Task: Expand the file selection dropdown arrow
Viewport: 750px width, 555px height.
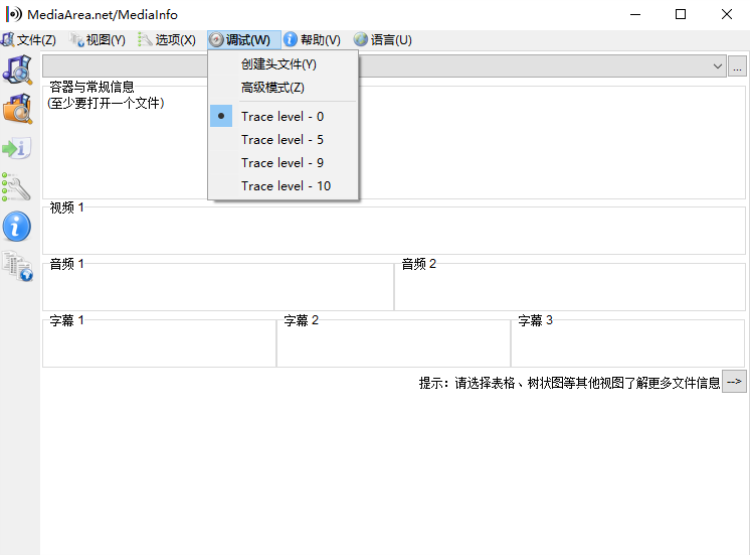Action: point(717,66)
